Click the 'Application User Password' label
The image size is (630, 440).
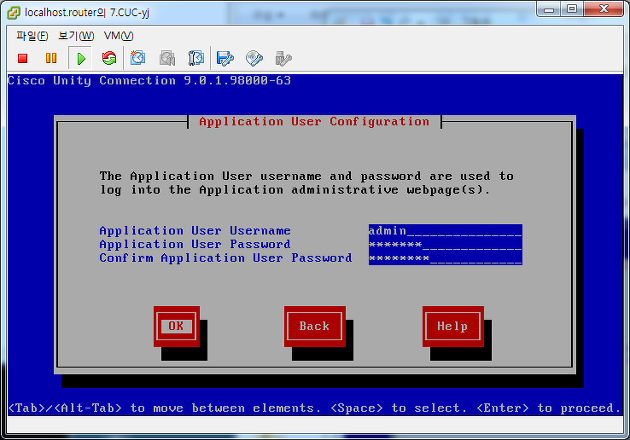tap(195, 244)
